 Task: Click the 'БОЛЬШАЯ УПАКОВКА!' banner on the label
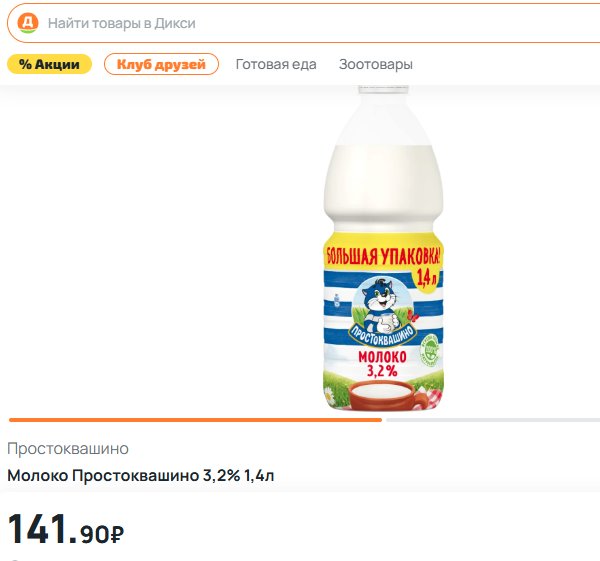(383, 256)
